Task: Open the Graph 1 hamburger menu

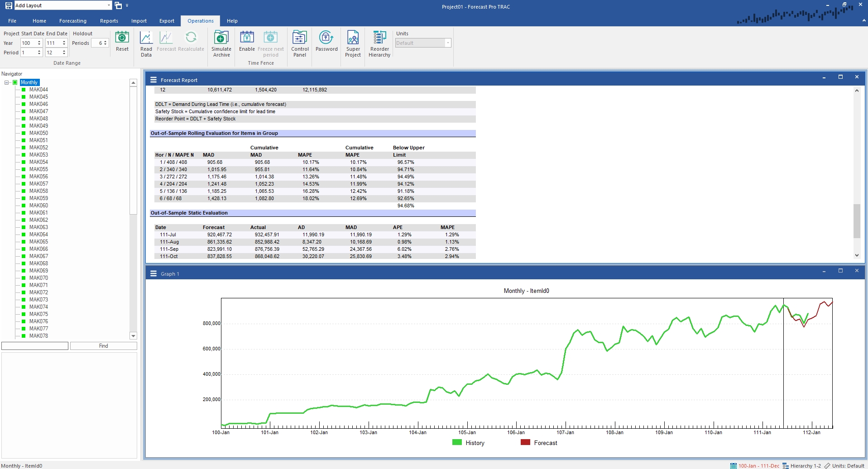Action: click(x=153, y=273)
